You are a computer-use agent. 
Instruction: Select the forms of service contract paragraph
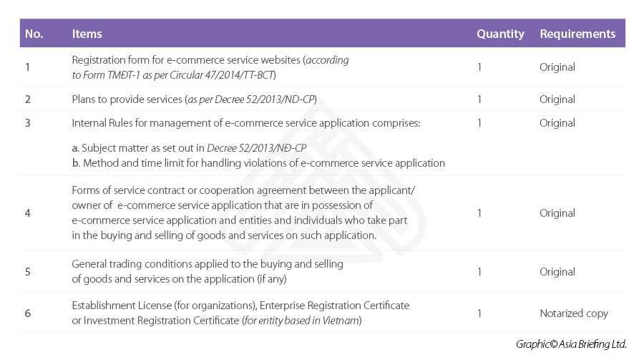[243, 213]
